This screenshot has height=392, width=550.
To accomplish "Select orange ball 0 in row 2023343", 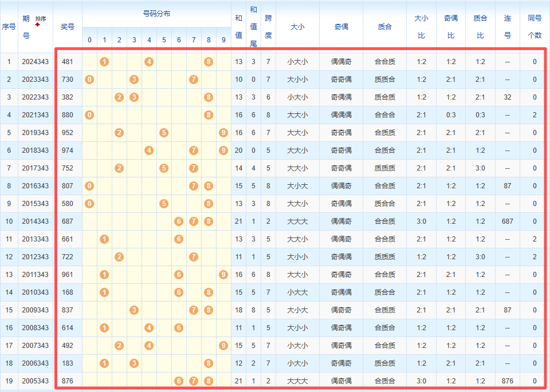I will 89,80.
